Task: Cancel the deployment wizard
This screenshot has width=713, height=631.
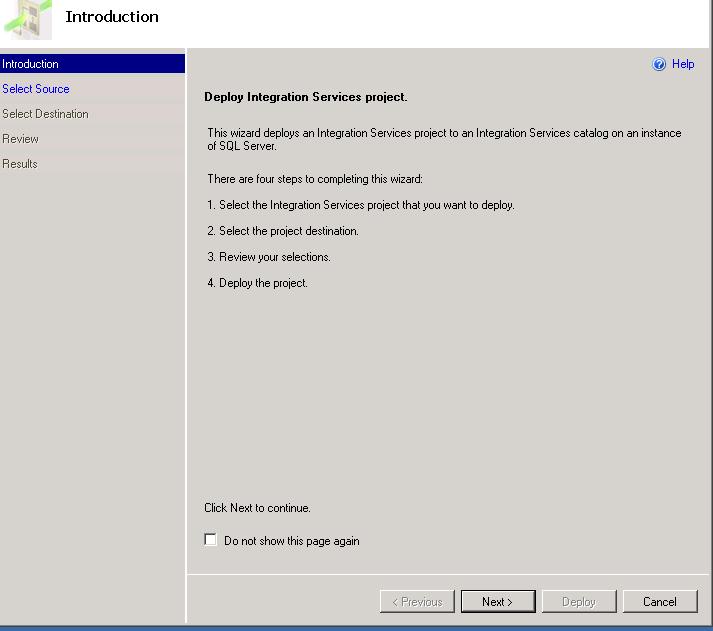Action: point(660,601)
